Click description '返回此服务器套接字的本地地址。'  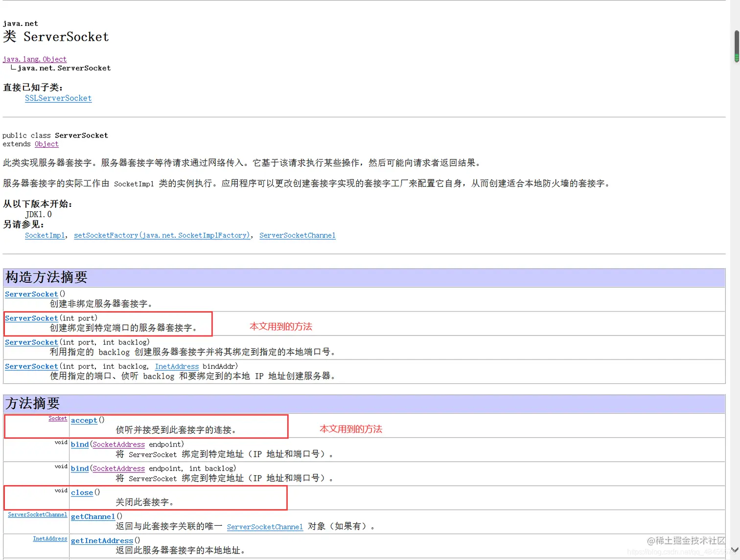[181, 550]
